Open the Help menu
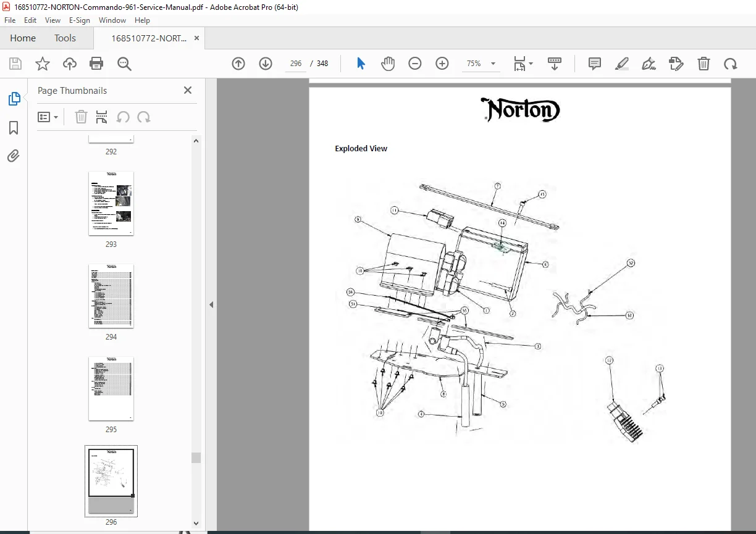Viewport: 756px width, 534px height. 142,20
